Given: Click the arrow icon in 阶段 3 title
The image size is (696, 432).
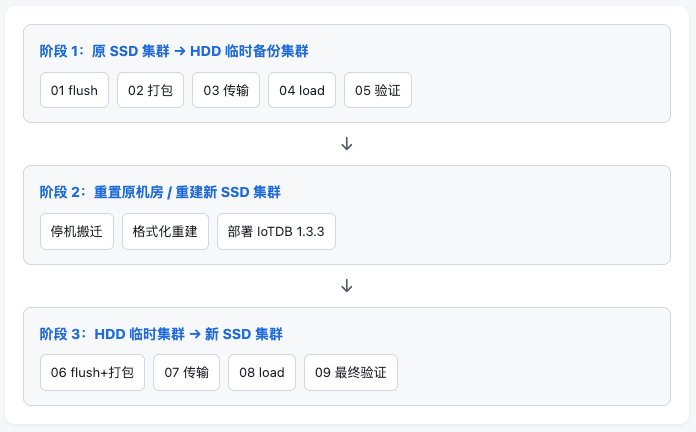Looking at the screenshot, I should click(195, 334).
